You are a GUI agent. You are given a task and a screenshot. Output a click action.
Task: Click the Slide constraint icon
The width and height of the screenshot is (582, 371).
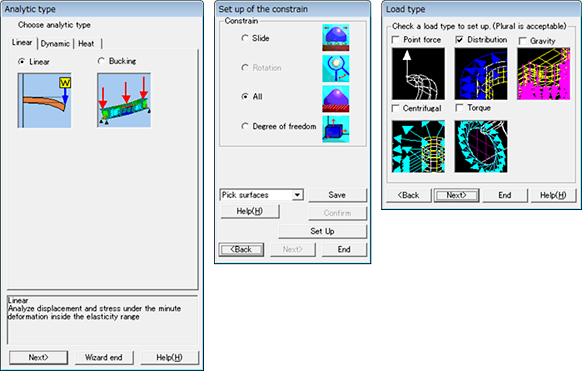(x=336, y=38)
